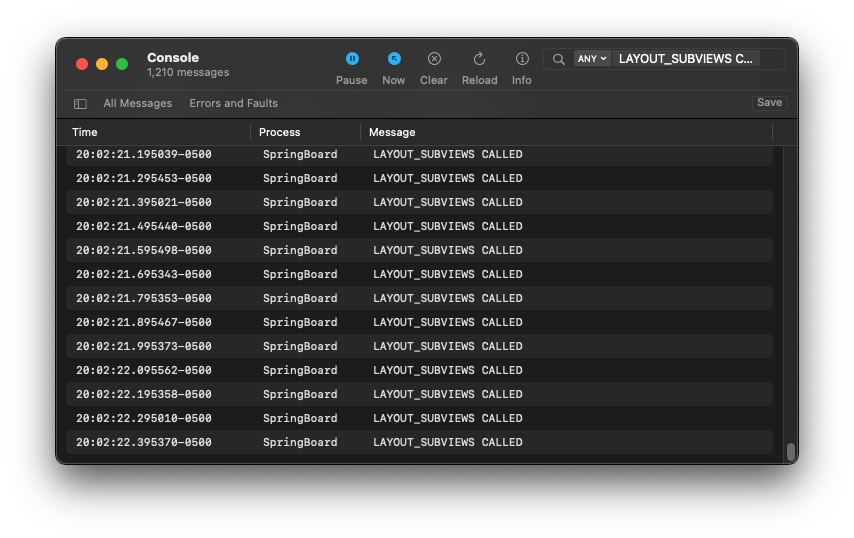Select log row at 20:02:21.495440

pyautogui.click(x=419, y=227)
